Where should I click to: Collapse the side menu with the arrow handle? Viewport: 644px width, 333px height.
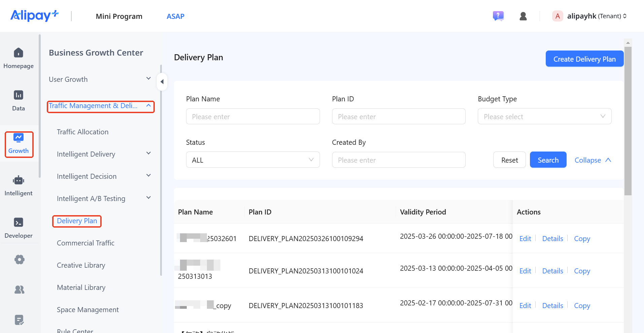(x=162, y=82)
